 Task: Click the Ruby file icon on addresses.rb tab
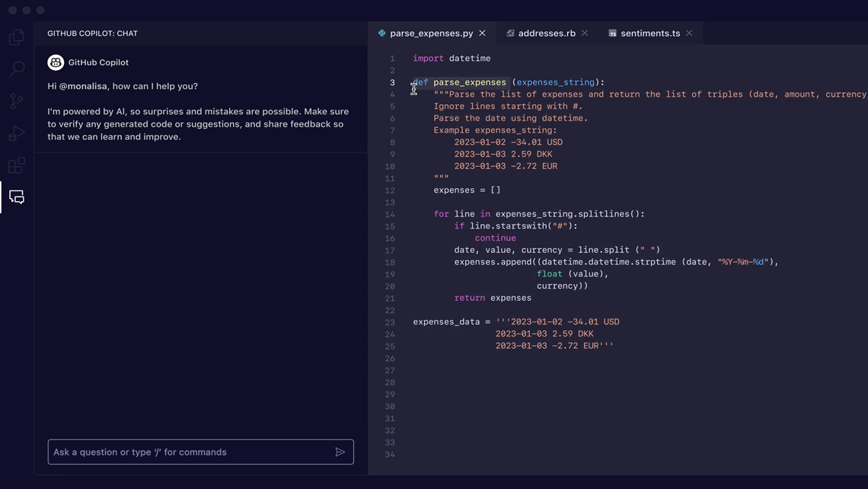click(x=510, y=34)
